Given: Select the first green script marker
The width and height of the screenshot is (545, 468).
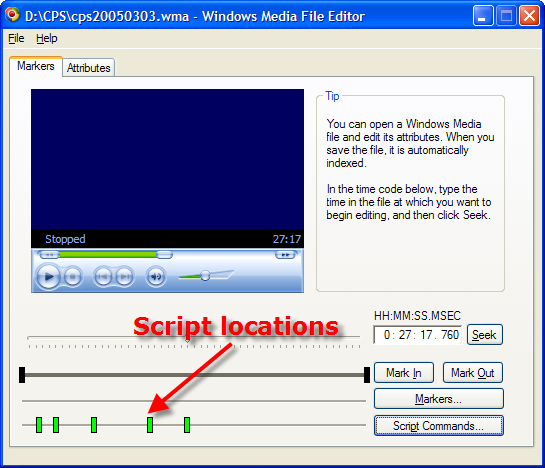Looking at the screenshot, I should 39,425.
